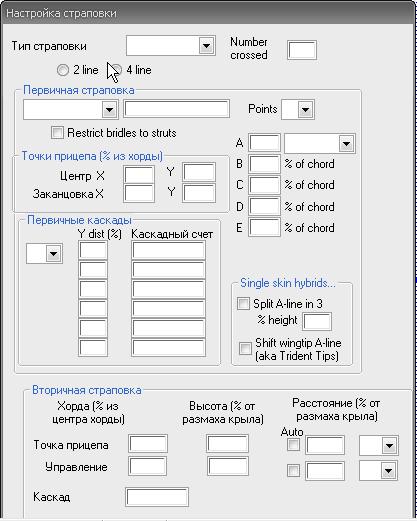The image size is (417, 521).
Task: Click the first Y dist (%) field
Action: 93,250
